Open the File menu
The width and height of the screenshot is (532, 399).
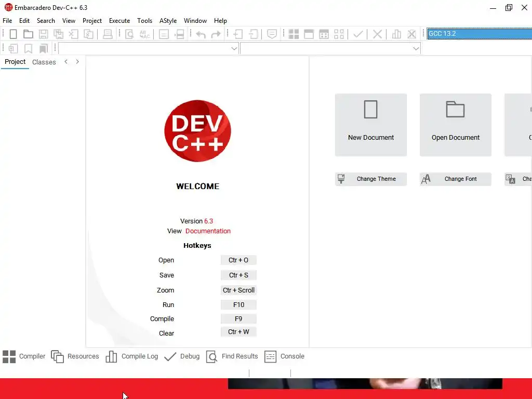coord(7,21)
